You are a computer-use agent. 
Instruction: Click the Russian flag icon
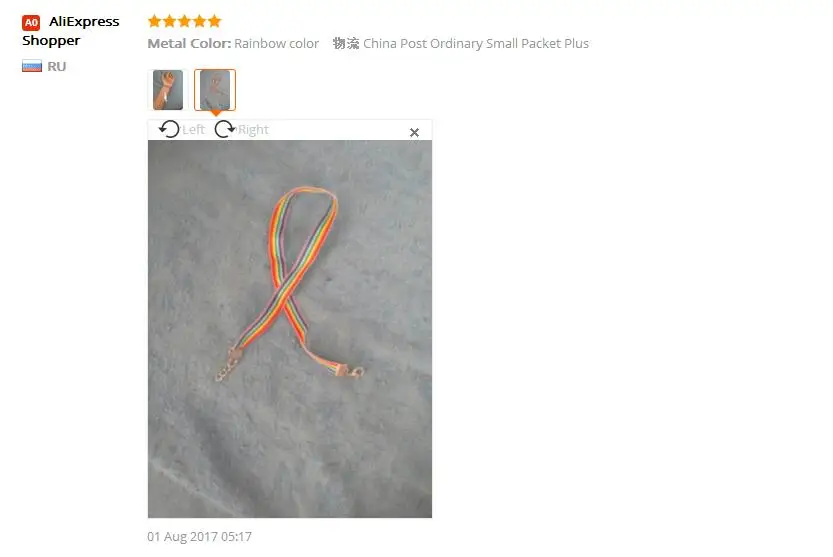tap(32, 66)
